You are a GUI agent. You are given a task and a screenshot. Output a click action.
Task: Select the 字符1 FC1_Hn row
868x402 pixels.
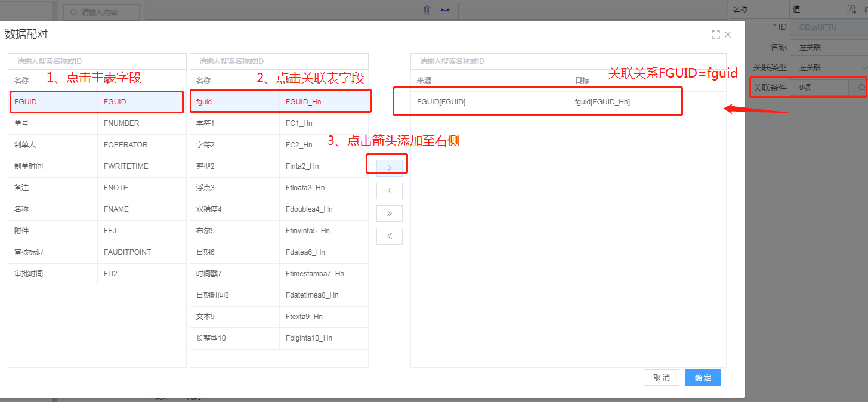point(279,123)
